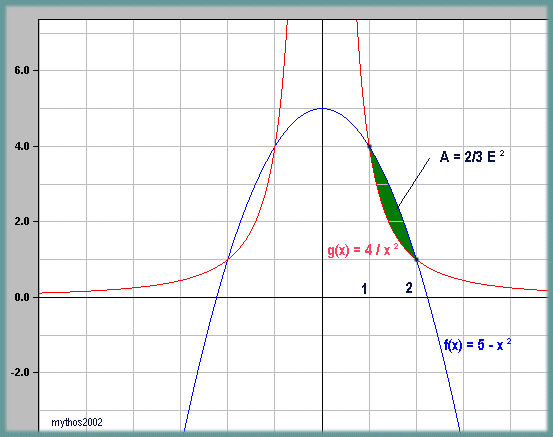Click the 2.0 y-axis tick label
Screen dimensions: 553x437
point(22,221)
